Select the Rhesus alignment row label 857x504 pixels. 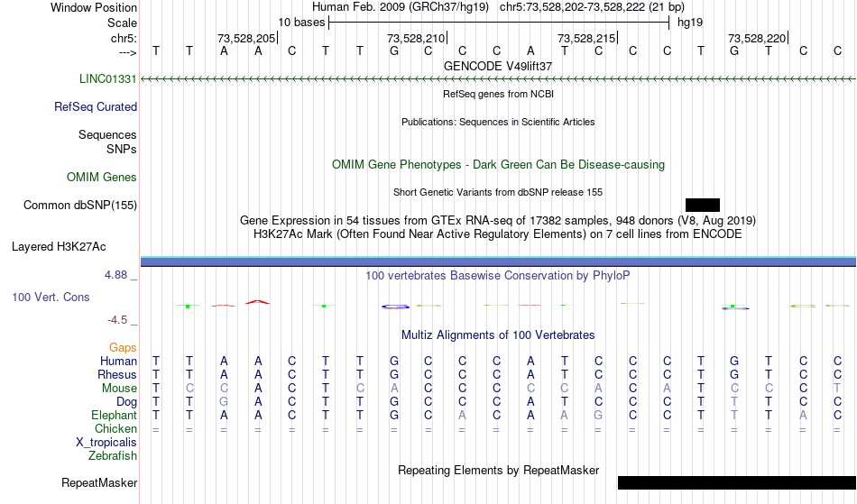(117, 374)
